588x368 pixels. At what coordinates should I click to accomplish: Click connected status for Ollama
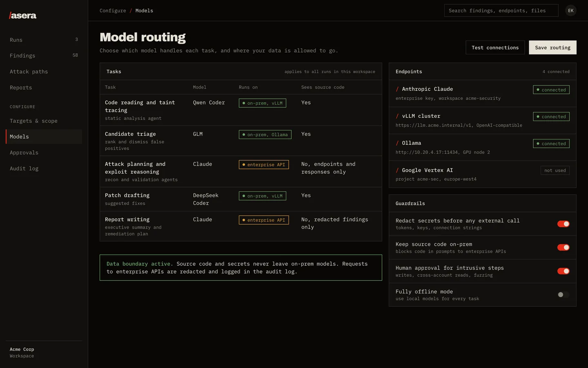pyautogui.click(x=551, y=144)
